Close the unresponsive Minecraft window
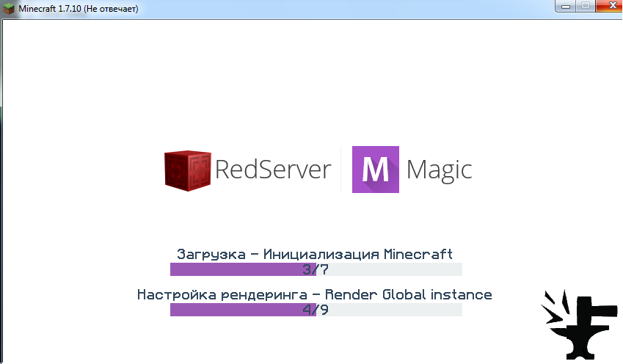623x364 pixels. click(x=610, y=6)
